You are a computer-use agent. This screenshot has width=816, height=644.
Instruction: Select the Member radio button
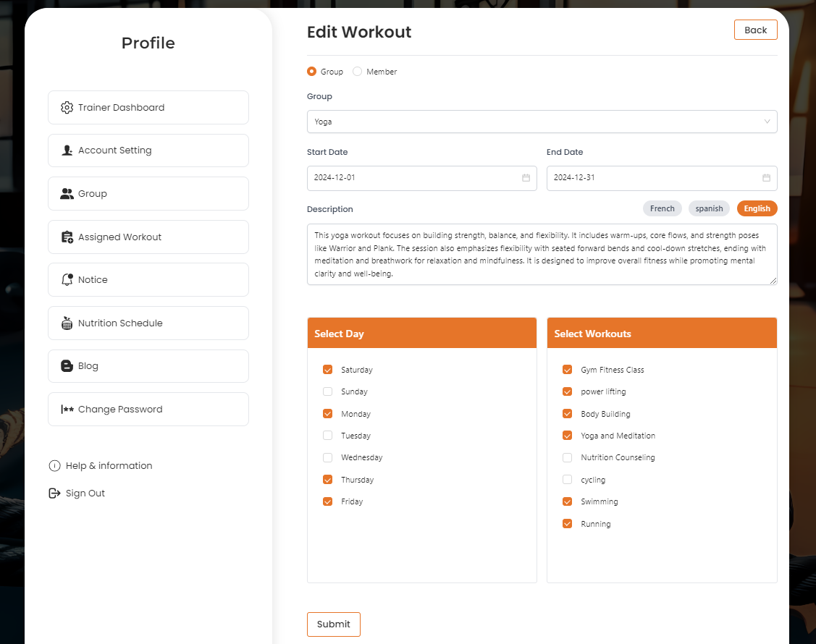pyautogui.click(x=357, y=72)
